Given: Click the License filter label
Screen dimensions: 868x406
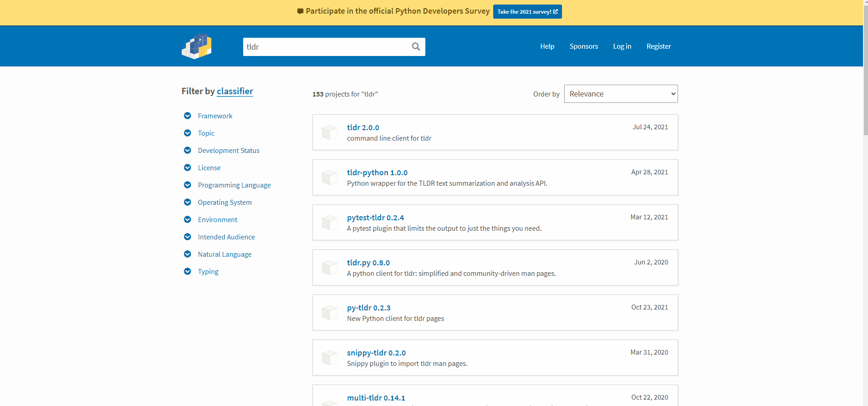Looking at the screenshot, I should [x=209, y=168].
